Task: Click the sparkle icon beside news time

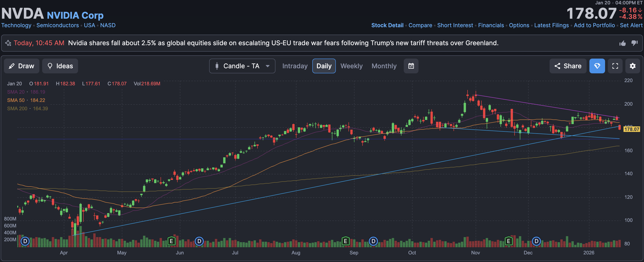Action: (x=8, y=43)
